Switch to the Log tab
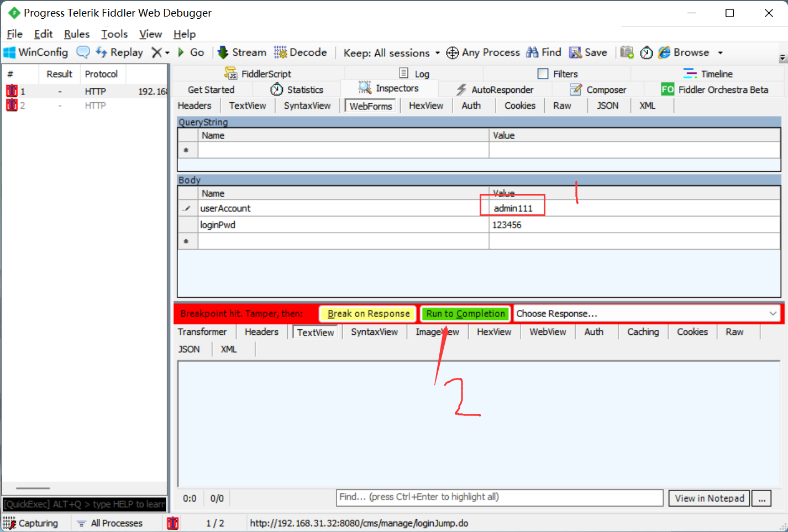The height and width of the screenshot is (532, 788). pos(414,73)
